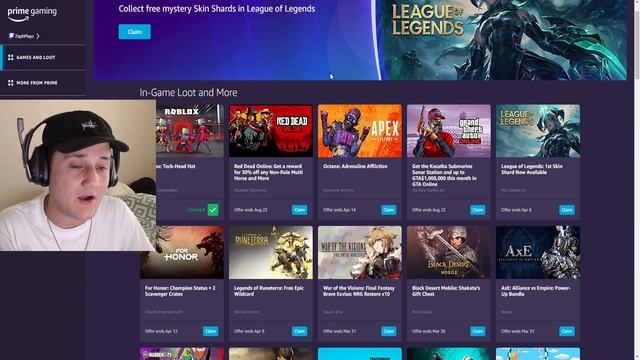Claim Legends of Runeterra Epic Wildcard
The image size is (640, 360).
[300, 331]
